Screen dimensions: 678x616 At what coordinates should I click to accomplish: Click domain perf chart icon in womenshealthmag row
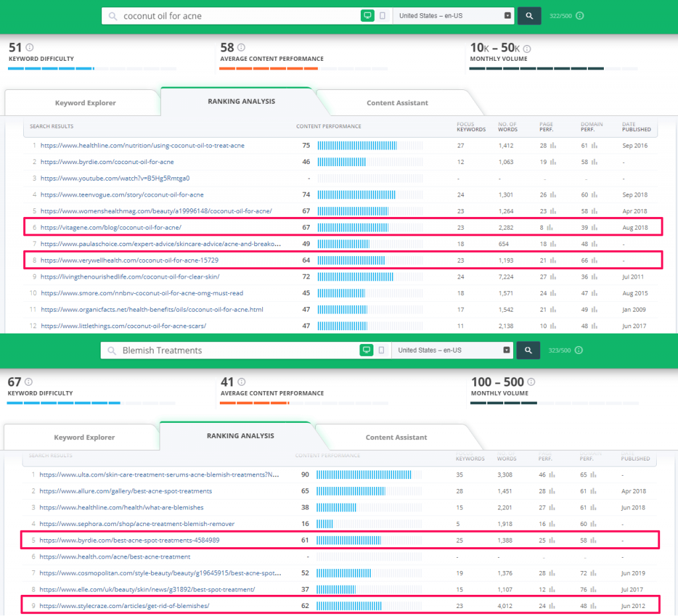point(595,211)
